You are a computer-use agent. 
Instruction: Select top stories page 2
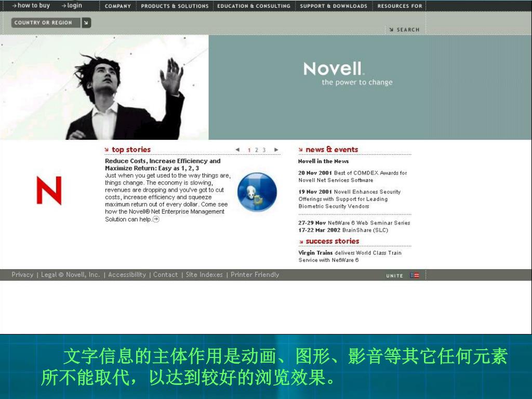pos(257,150)
